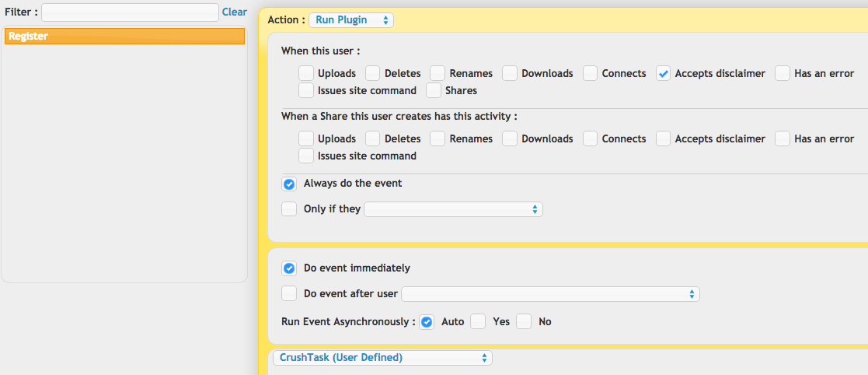The image size is (868, 375).
Task: Select the Only if they option
Action: click(289, 209)
